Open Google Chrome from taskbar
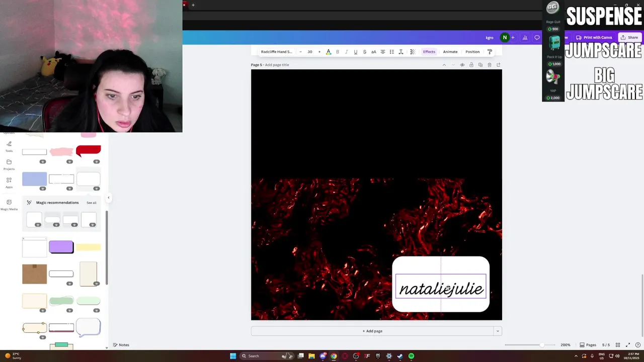This screenshot has height=362, width=644. (x=334, y=356)
